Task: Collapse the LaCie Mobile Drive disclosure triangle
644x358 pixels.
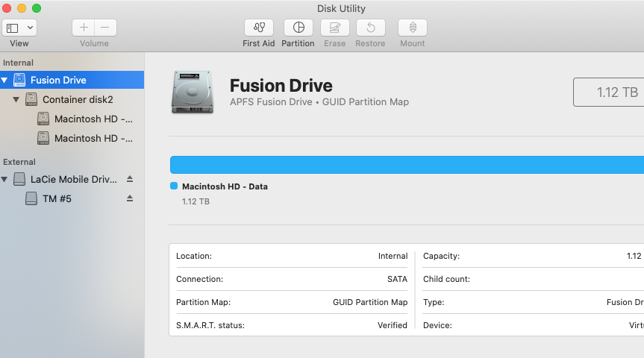Action: 4,180
